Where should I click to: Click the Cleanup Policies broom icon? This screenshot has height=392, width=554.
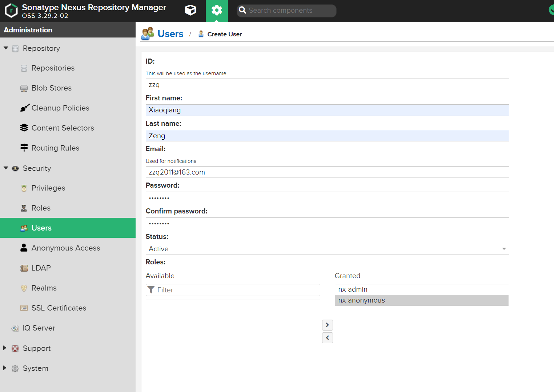point(25,108)
